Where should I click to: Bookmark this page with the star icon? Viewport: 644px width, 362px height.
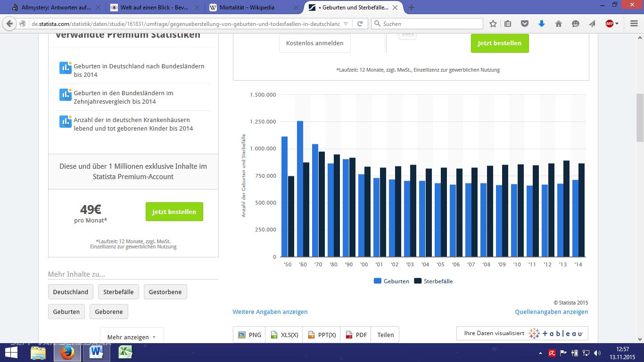(x=493, y=24)
